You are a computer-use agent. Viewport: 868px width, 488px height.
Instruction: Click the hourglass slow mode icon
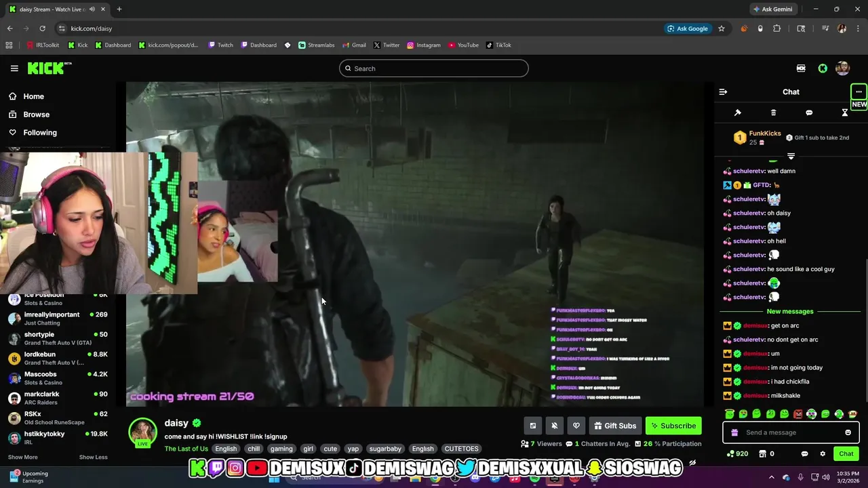[845, 113]
